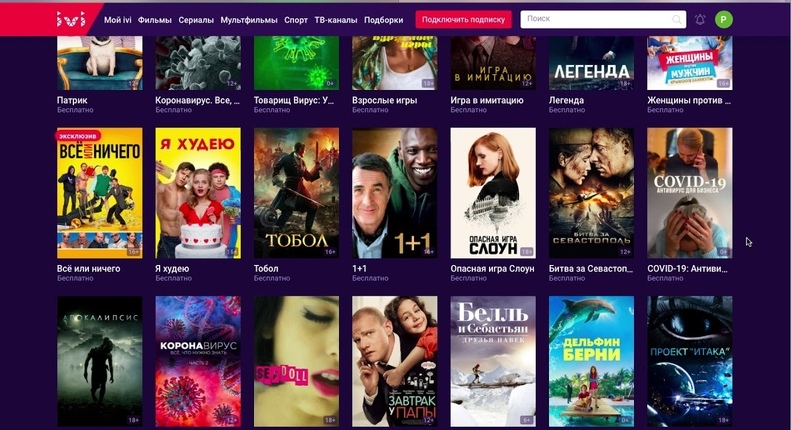Click the Взрослые игры title link
The image size is (791, 430).
point(384,100)
